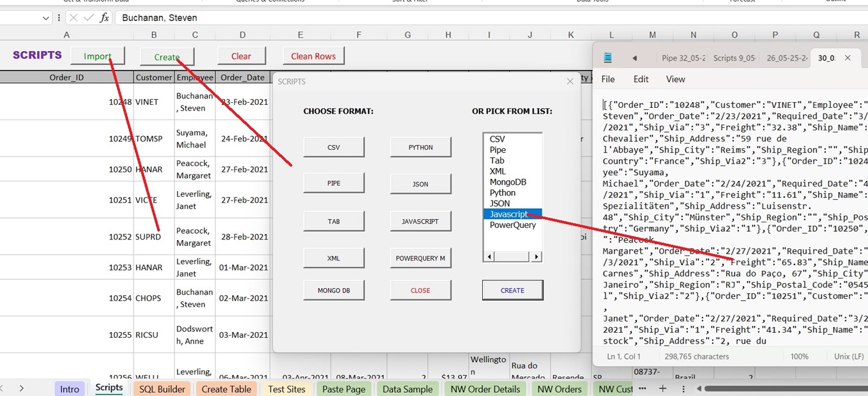Open the Data Sample sheet tab
The image size is (868, 396).
tap(407, 389)
